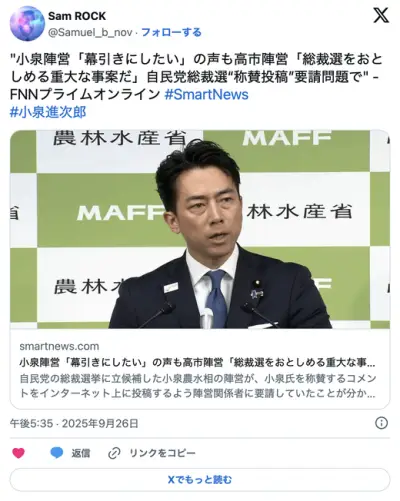
Task: Click the chain link copy icon
Action: click(x=114, y=453)
